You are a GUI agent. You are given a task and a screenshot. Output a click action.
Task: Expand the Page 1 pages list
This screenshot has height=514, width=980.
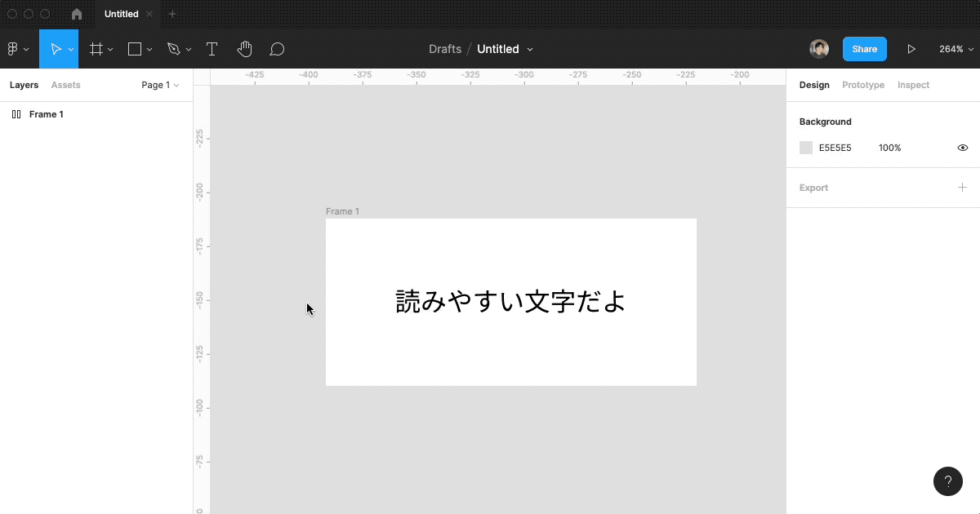point(160,85)
